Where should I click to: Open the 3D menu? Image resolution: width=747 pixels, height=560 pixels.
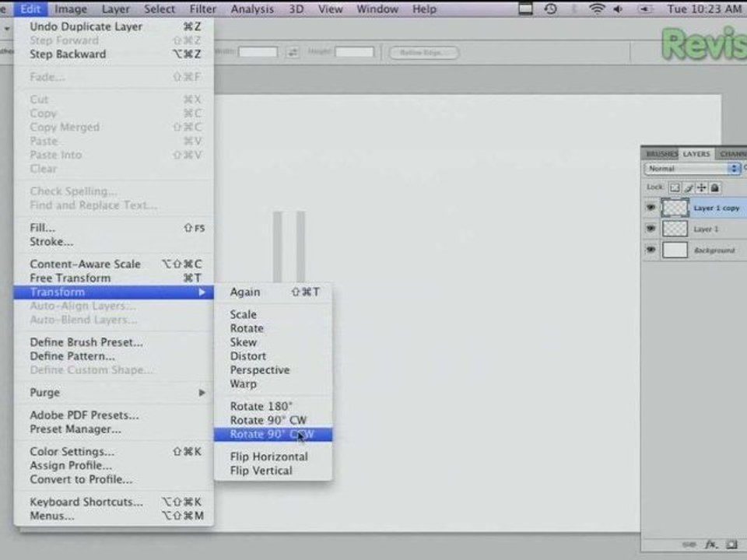[296, 9]
